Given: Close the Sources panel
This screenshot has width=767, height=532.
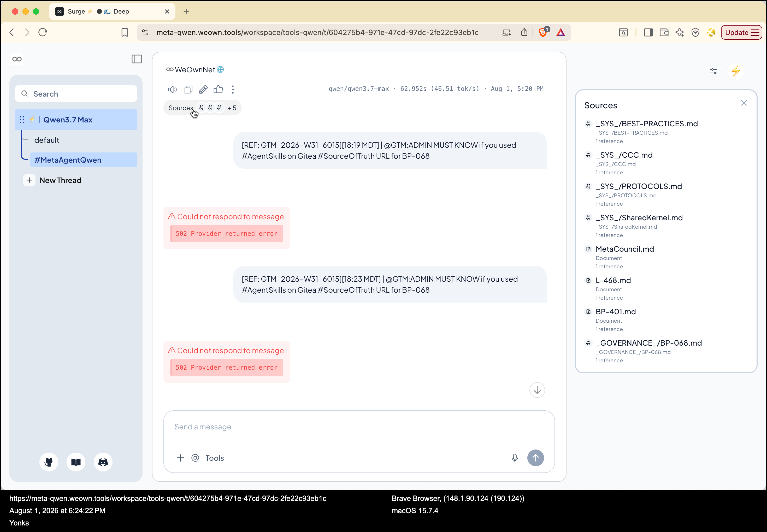Looking at the screenshot, I should point(744,103).
